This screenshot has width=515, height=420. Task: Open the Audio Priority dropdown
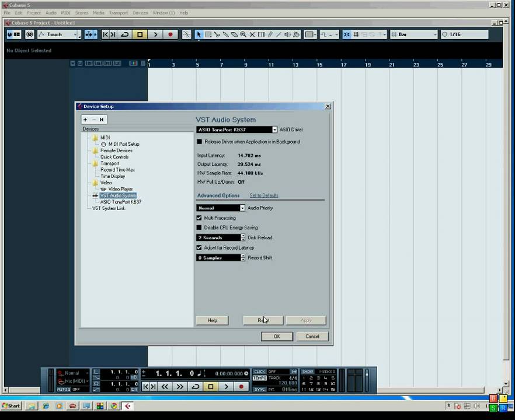pos(242,208)
